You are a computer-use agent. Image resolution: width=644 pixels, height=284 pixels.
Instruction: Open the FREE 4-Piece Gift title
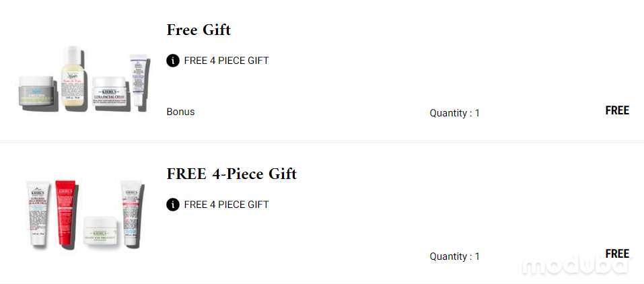tap(231, 174)
